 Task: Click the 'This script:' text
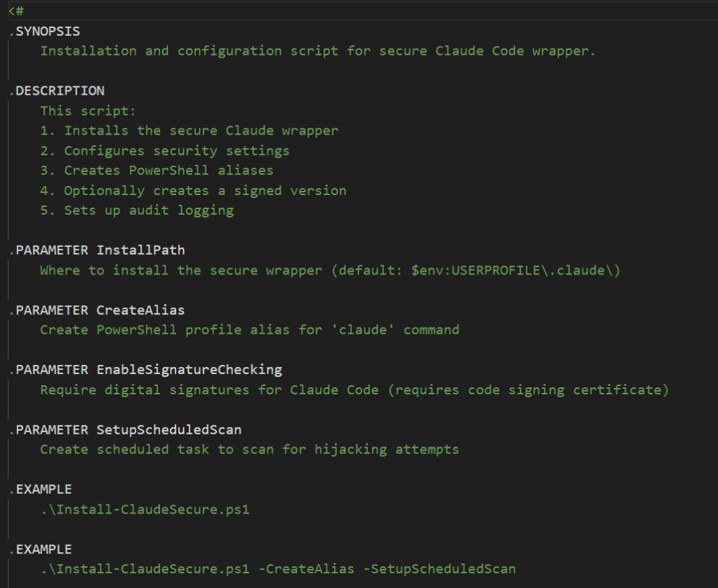coord(88,111)
